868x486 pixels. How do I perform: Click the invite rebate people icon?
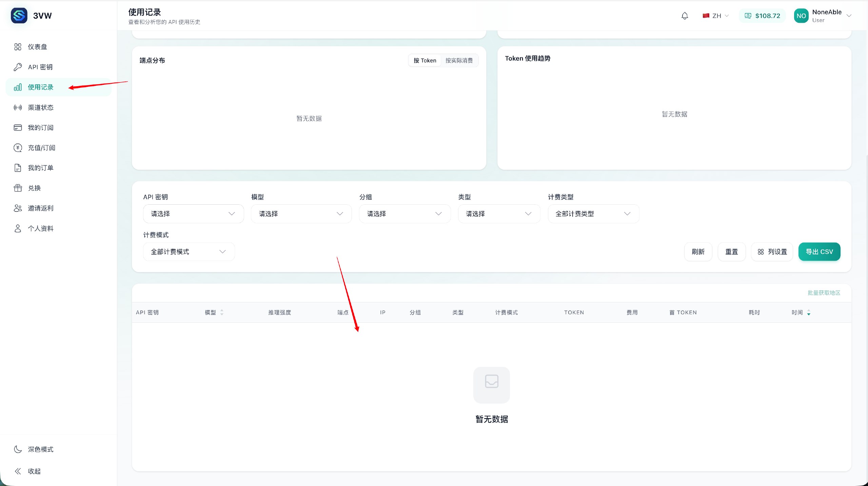pos(18,208)
